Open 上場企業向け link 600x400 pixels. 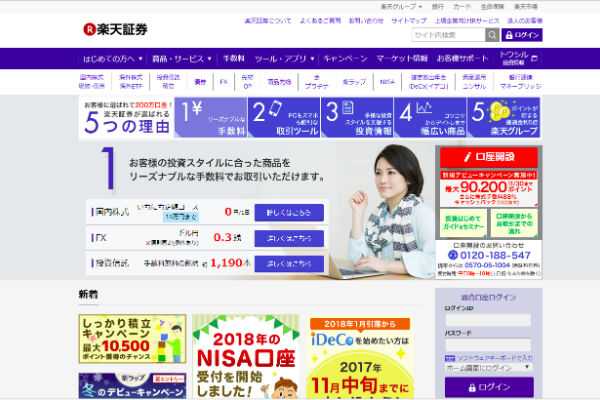point(467,21)
